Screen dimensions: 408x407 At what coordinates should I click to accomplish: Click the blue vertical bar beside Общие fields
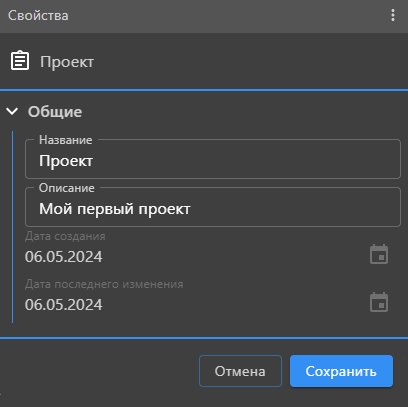(12, 227)
